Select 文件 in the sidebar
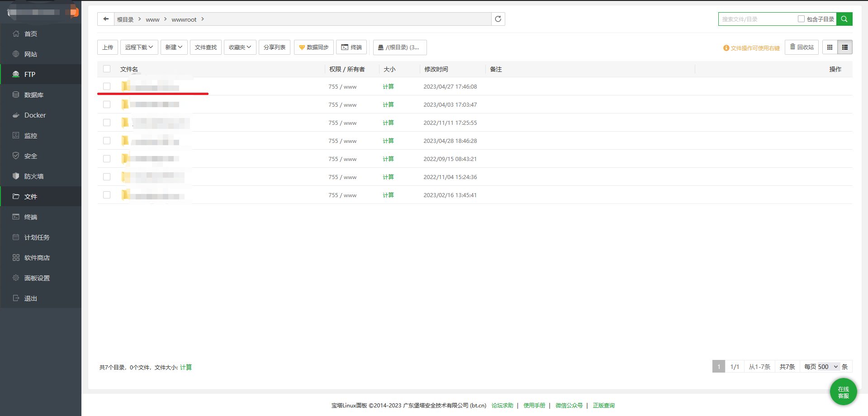The image size is (868, 416). (41, 197)
